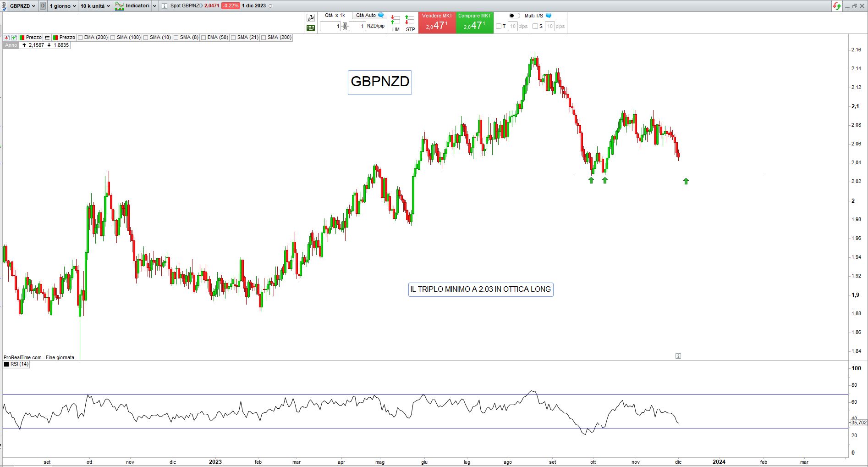The image size is (868, 467).
Task: Click the Qtà x 1k quantity field
Action: [330, 26]
